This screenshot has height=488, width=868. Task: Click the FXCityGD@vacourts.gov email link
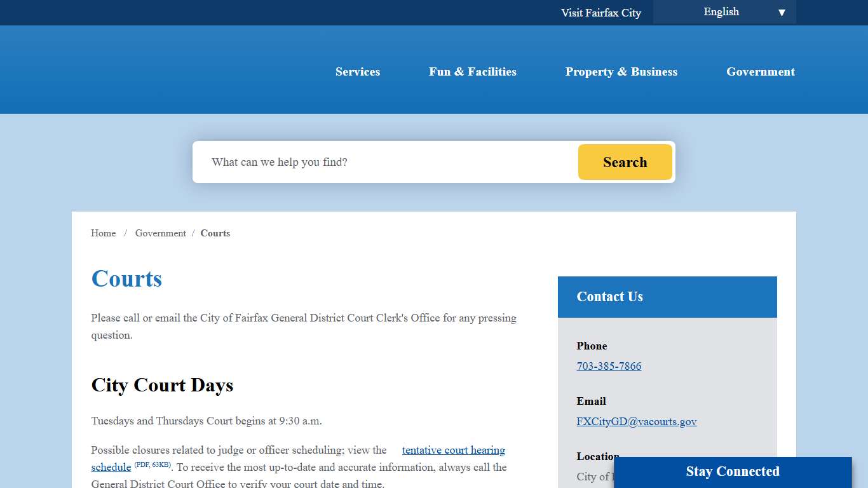(636, 421)
